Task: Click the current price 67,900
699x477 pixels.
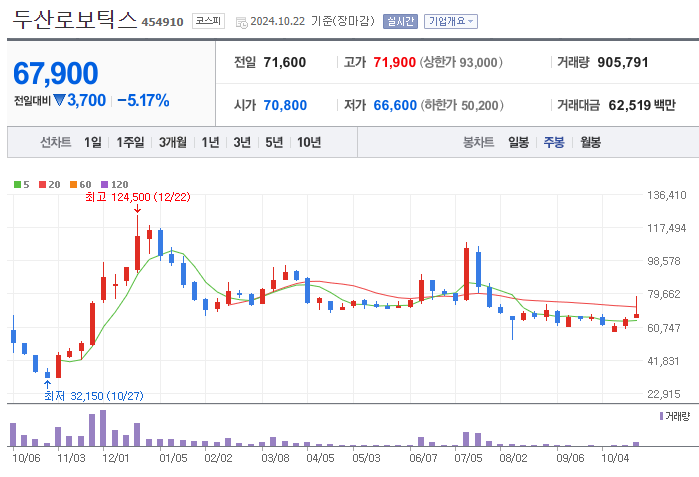Action: (56, 73)
